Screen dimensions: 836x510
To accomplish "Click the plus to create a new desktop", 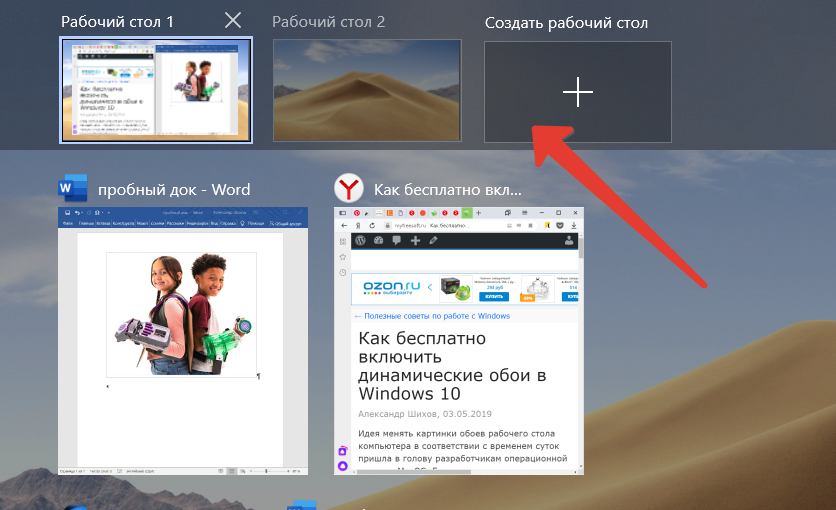I will click(577, 92).
